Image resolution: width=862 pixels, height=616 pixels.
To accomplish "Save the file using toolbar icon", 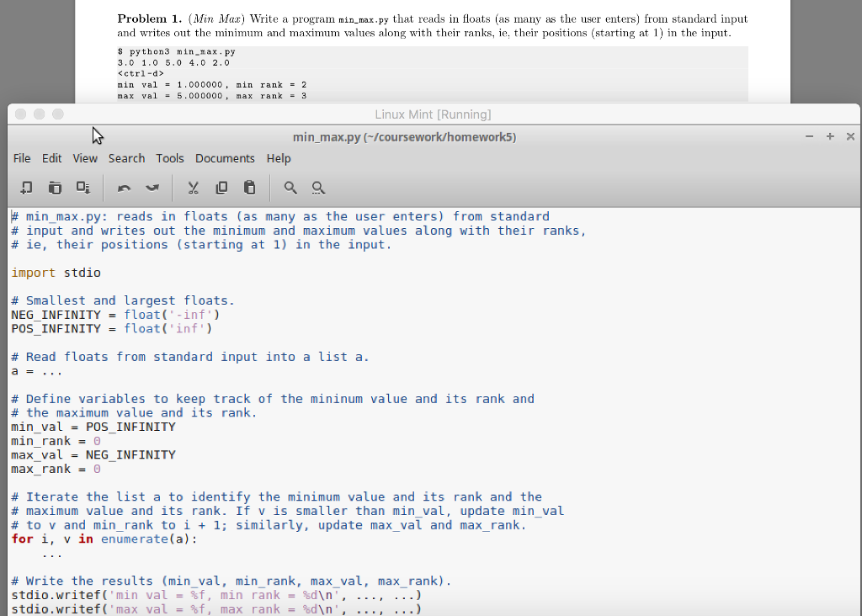I will (x=83, y=188).
